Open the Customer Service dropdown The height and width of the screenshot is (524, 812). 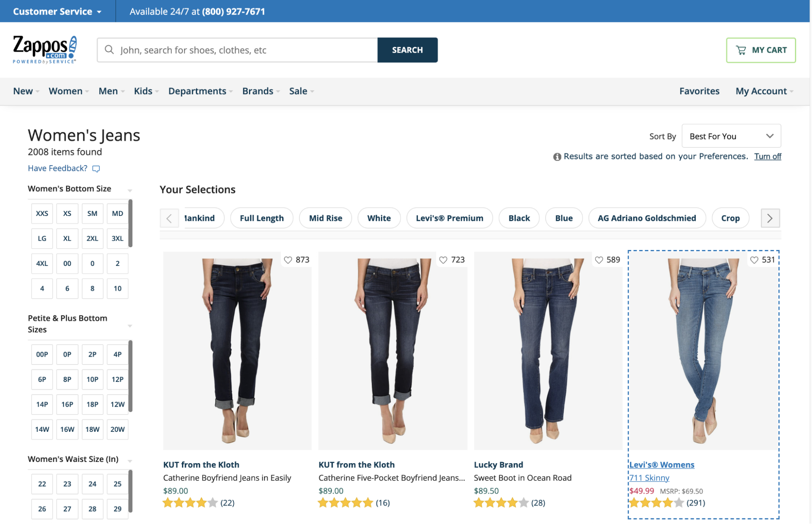tap(57, 11)
